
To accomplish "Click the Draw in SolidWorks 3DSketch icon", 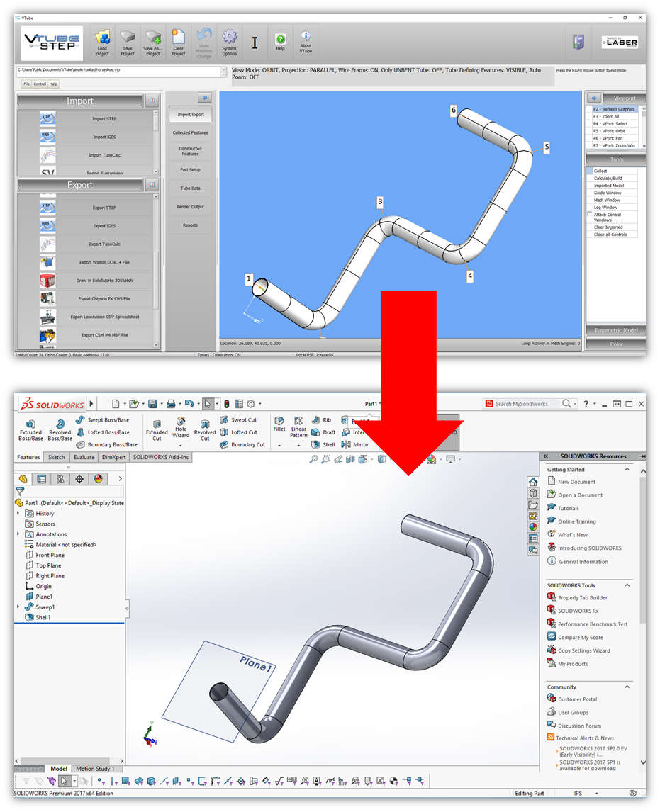I will [48, 281].
